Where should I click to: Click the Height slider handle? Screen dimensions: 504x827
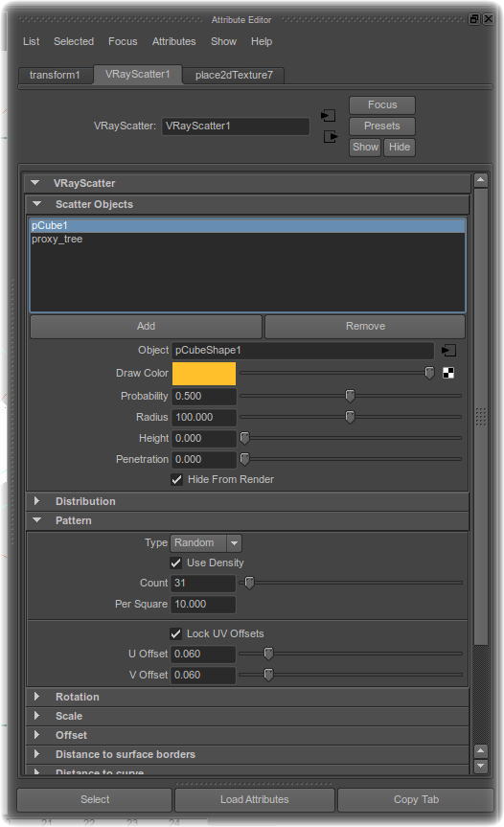(244, 438)
